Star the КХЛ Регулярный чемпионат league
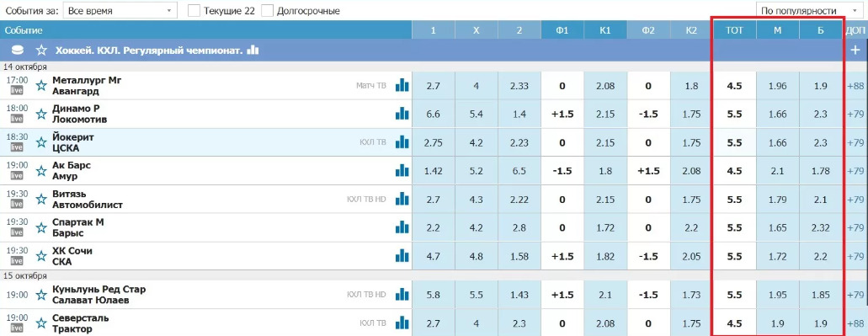This screenshot has height=336, width=868. click(x=41, y=51)
